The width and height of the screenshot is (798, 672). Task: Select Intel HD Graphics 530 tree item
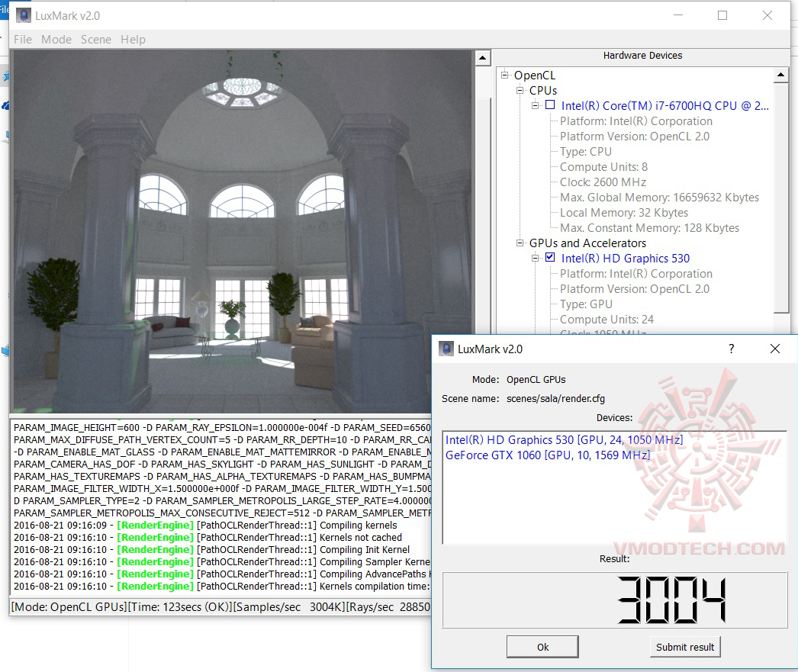[625, 259]
